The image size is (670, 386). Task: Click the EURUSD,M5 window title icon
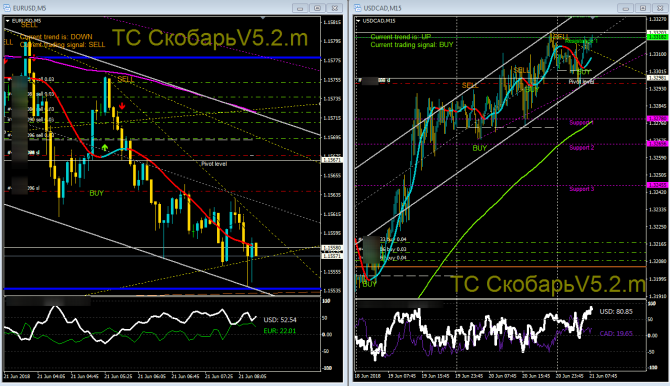pyautogui.click(x=7, y=8)
